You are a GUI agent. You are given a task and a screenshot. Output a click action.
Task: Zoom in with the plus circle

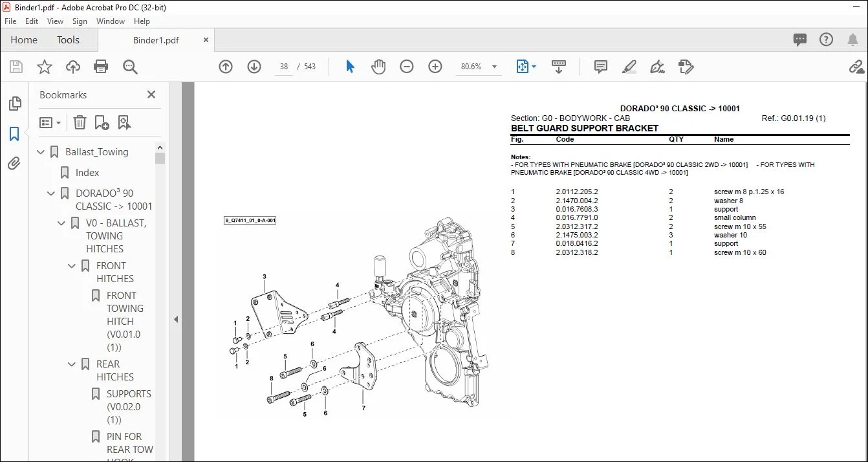(x=435, y=67)
